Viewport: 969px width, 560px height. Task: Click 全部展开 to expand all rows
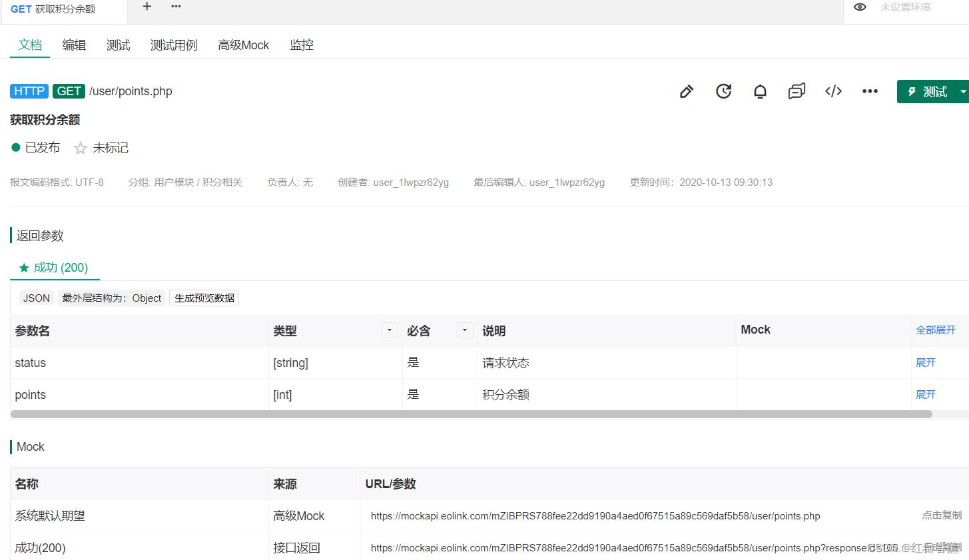point(936,330)
